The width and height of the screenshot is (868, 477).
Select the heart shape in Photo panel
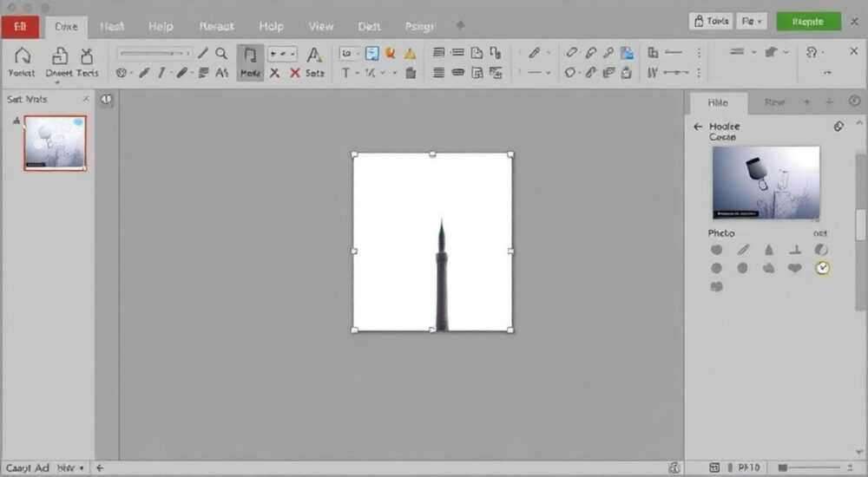pos(795,268)
